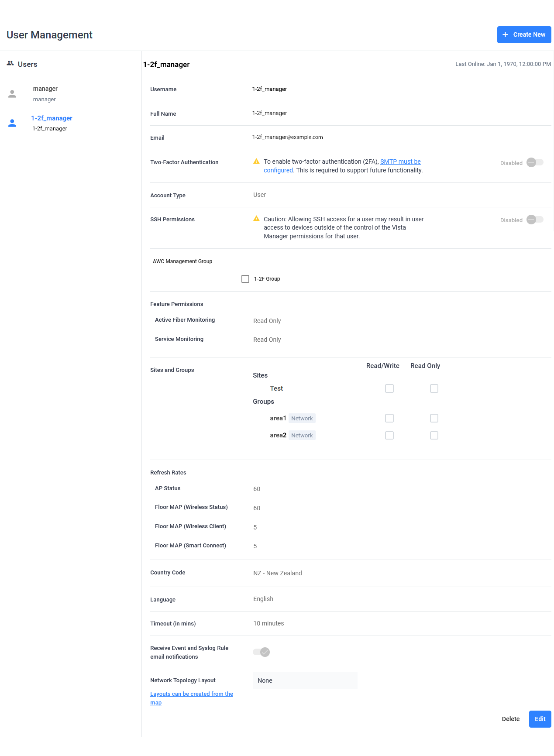Viewport: 554px width, 756px height.
Task: Click the plus icon on Create New
Action: click(505, 34)
